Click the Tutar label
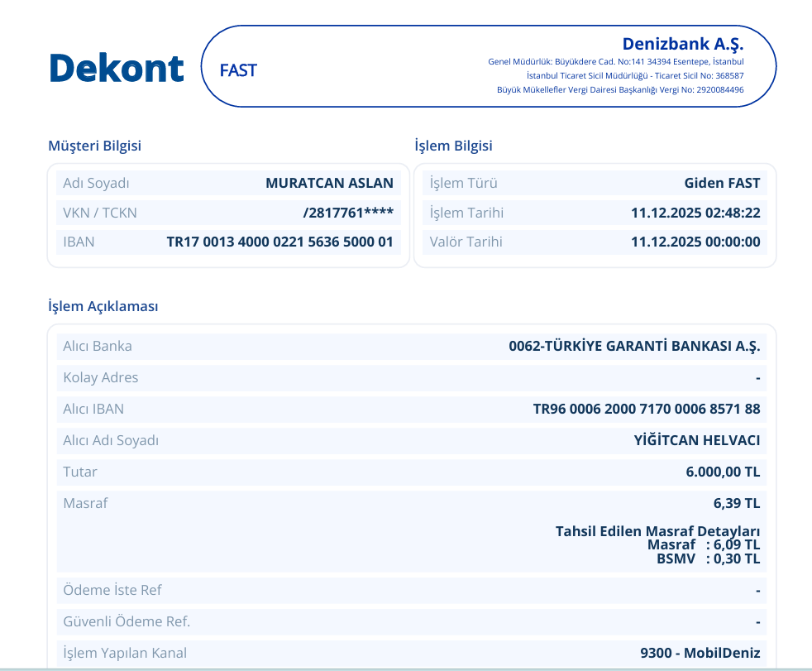The height and width of the screenshot is (671, 812). click(x=80, y=472)
